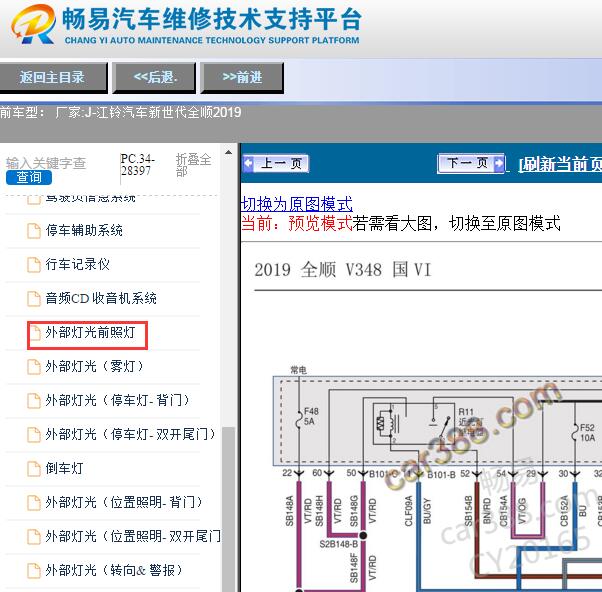The width and height of the screenshot is (602, 592).
Task: Click left arrow icon on 上一页
Action: pos(248,164)
